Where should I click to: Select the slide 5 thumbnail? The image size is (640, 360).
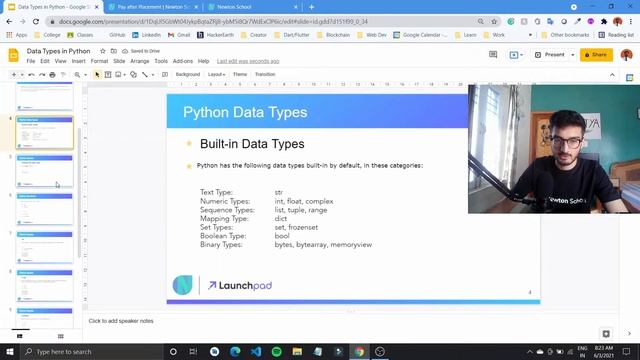click(44, 171)
